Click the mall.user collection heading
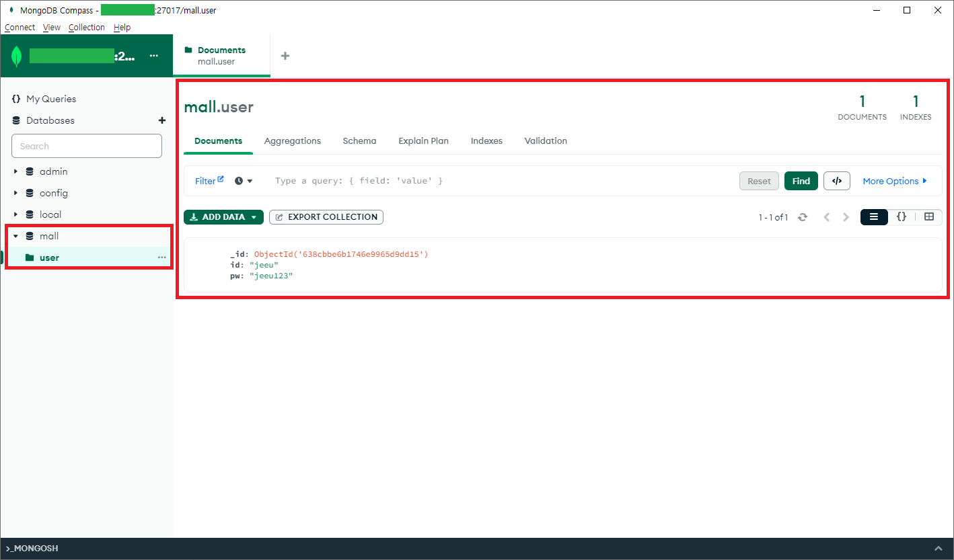This screenshot has width=954, height=560. click(219, 107)
